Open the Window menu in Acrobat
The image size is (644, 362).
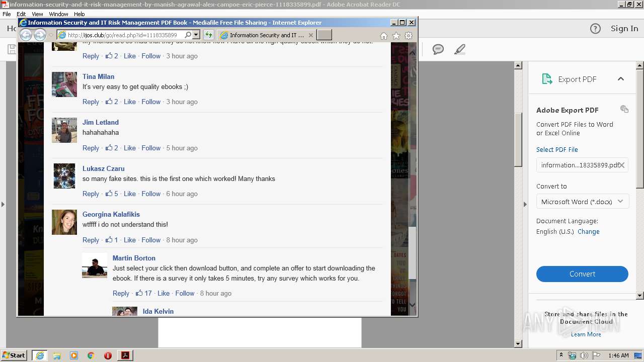58,14
